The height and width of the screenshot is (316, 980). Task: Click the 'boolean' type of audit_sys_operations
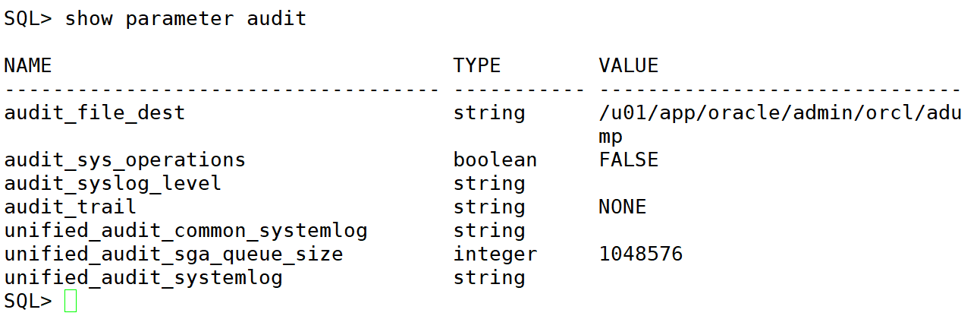pos(495,160)
